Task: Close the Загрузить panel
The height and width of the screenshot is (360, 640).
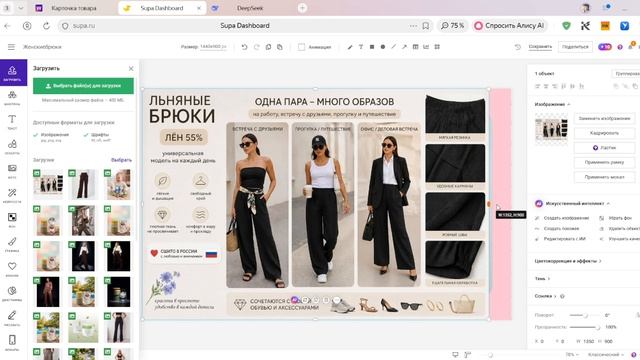Action: (x=131, y=69)
